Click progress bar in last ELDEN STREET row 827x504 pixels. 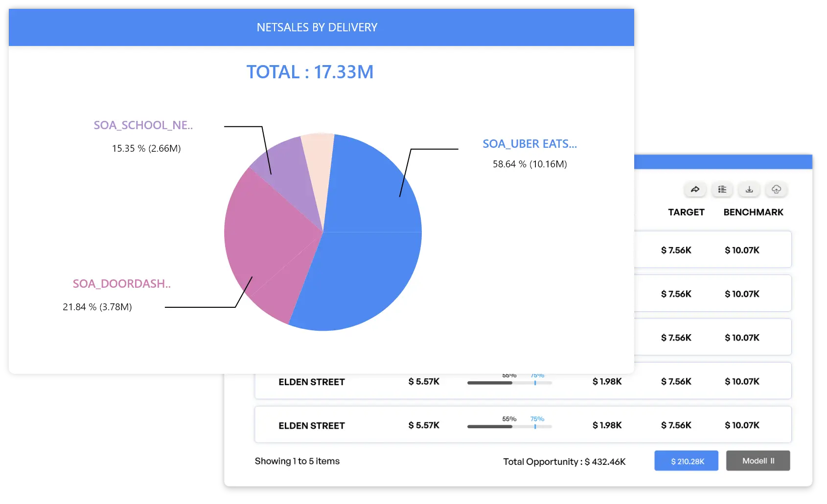point(509,427)
